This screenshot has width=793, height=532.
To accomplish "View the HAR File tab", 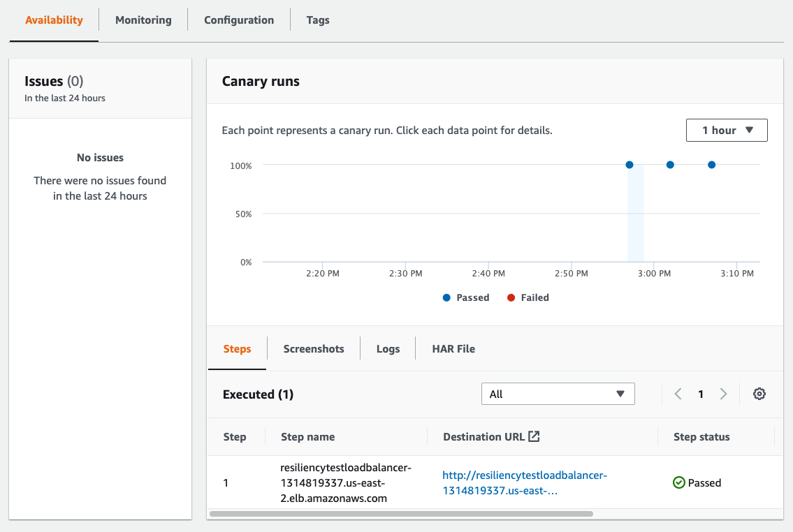I will point(453,348).
